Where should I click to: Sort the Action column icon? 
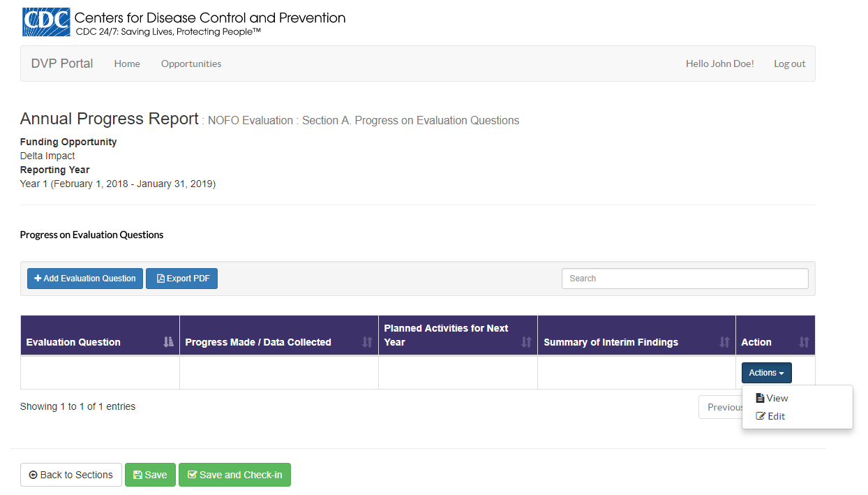coord(804,342)
